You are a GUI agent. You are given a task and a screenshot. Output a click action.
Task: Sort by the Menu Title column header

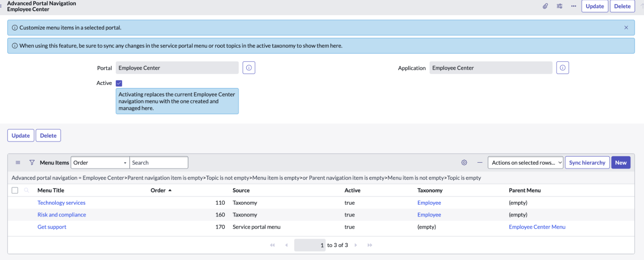[51, 190]
